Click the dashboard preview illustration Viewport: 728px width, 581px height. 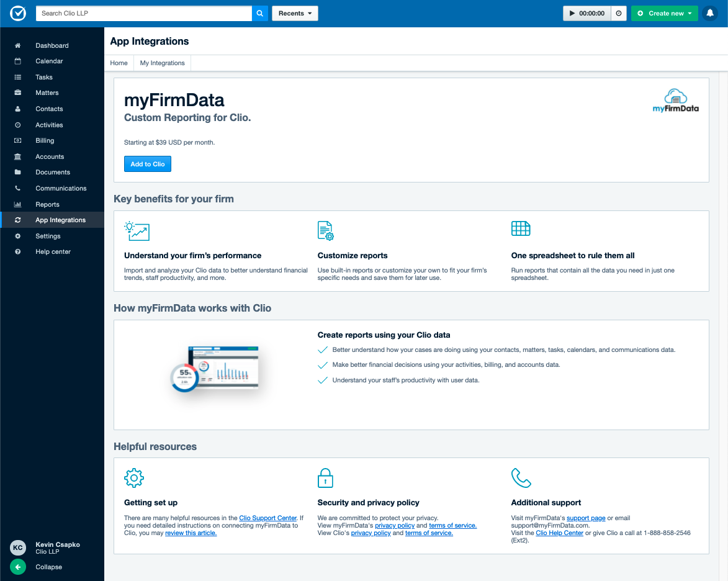click(x=215, y=369)
